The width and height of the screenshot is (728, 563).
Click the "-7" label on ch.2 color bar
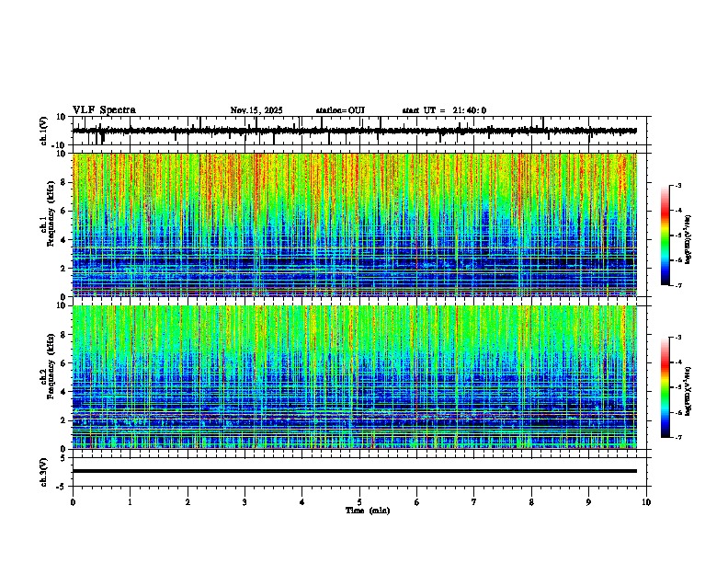pos(678,438)
